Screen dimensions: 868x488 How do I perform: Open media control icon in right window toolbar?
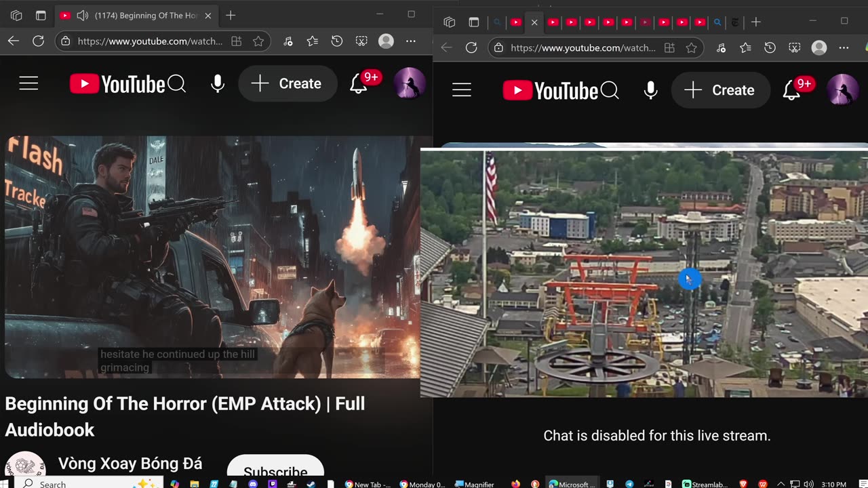coord(721,47)
